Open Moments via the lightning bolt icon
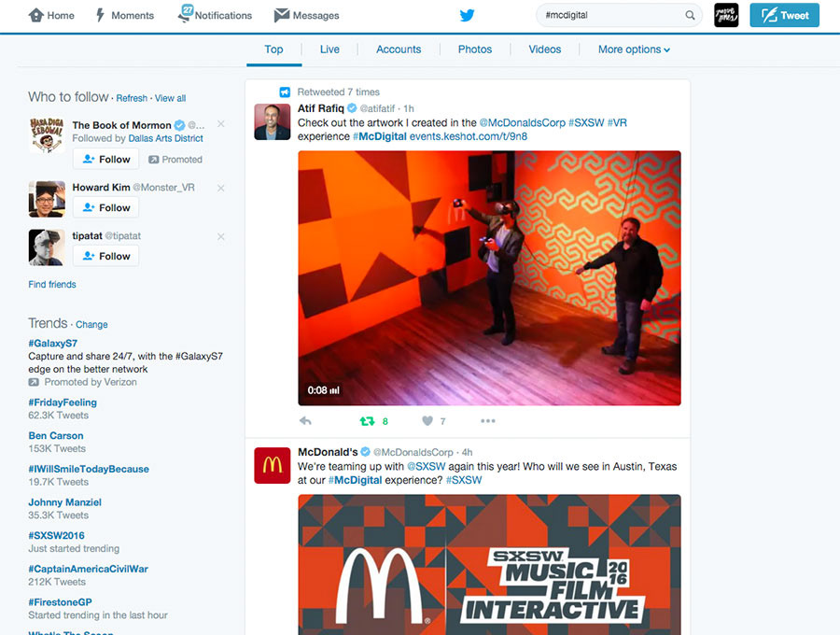 point(100,15)
